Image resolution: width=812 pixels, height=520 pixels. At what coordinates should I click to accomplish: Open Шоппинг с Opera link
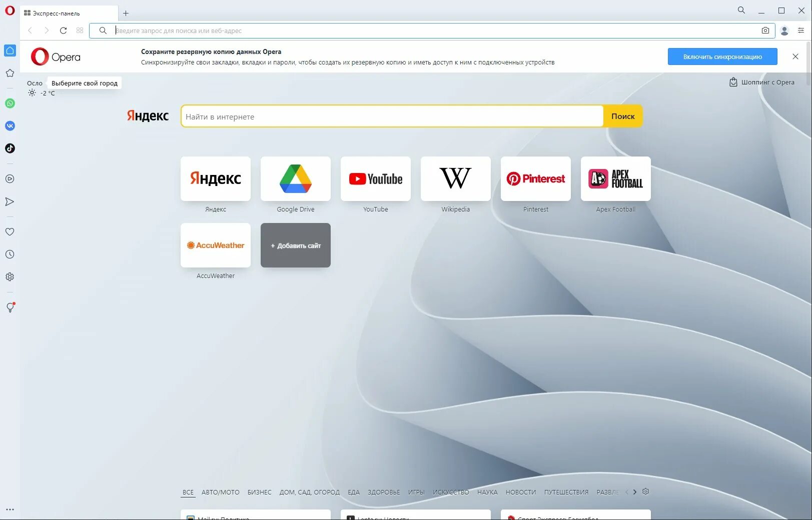click(x=762, y=82)
